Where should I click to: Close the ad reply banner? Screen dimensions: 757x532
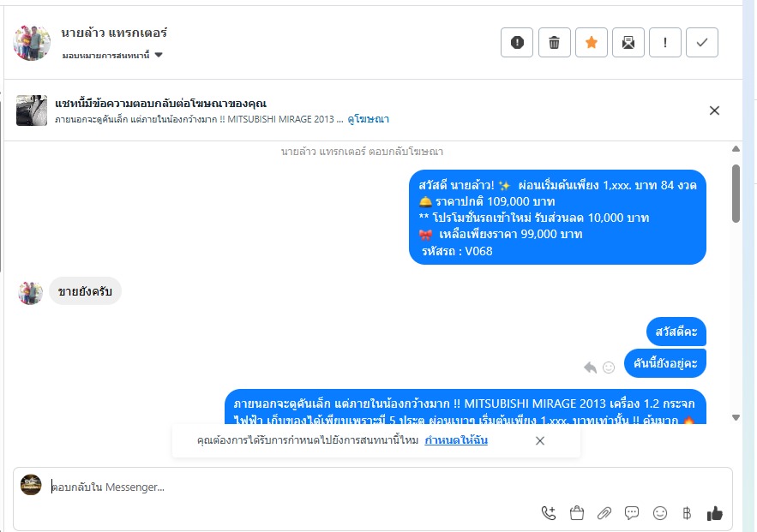pos(714,111)
